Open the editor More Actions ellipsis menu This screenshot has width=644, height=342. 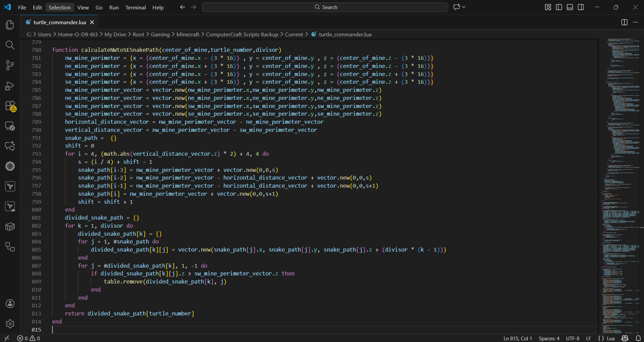635,22
